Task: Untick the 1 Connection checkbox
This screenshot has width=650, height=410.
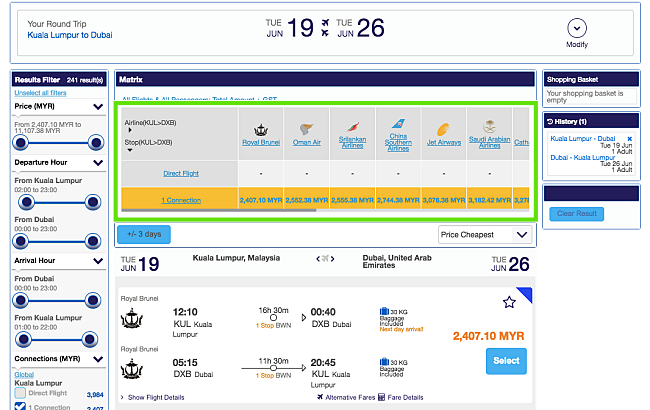Action: (20, 407)
